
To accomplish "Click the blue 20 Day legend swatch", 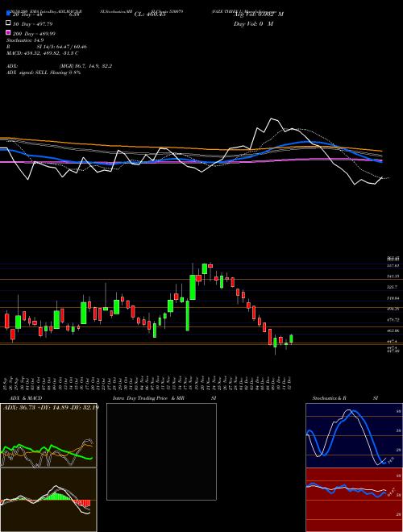I will pos(8,14).
